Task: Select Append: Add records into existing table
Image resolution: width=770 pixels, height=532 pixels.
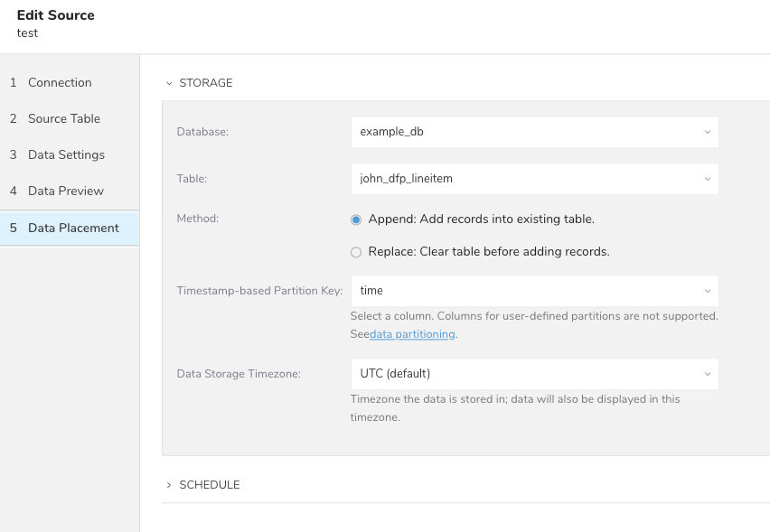Action: point(356,219)
